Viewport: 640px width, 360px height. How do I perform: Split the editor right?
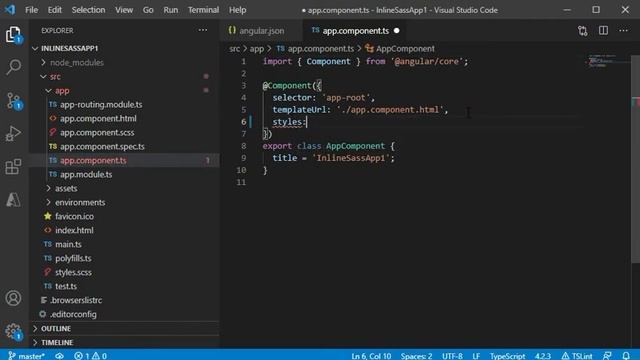(x=603, y=31)
